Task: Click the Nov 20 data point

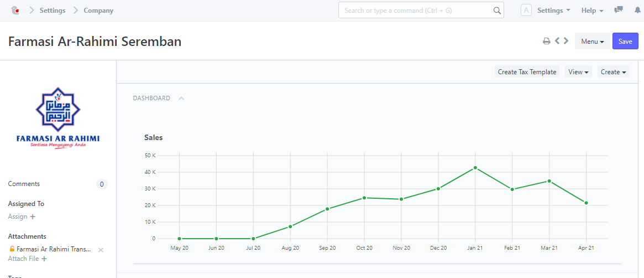Action: click(401, 199)
